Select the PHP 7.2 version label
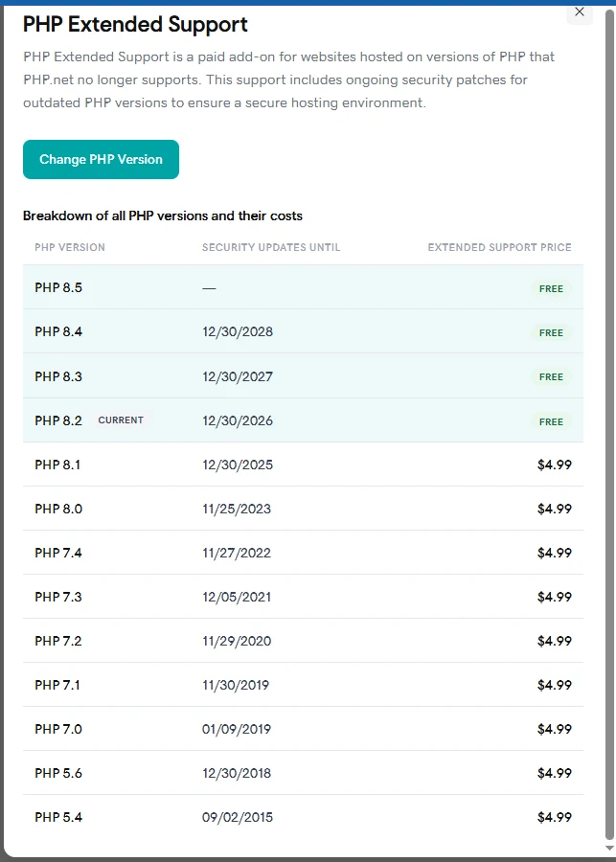The image size is (616, 862). 58,641
